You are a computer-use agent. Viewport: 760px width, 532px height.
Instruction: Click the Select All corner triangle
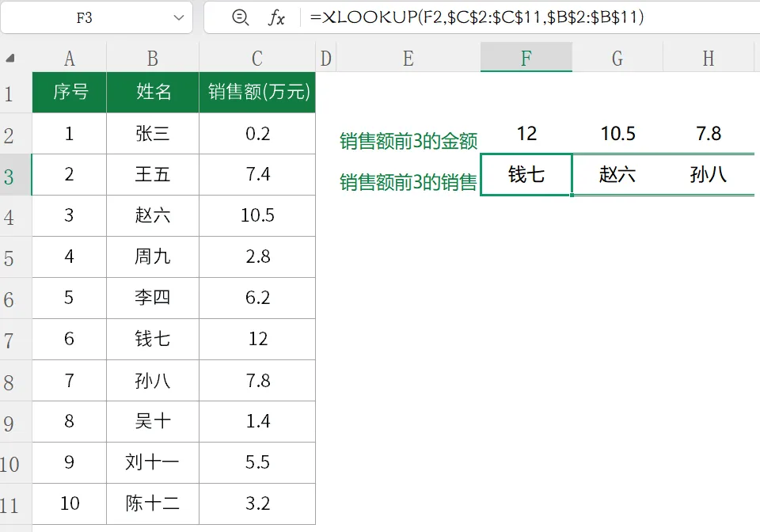coord(10,58)
